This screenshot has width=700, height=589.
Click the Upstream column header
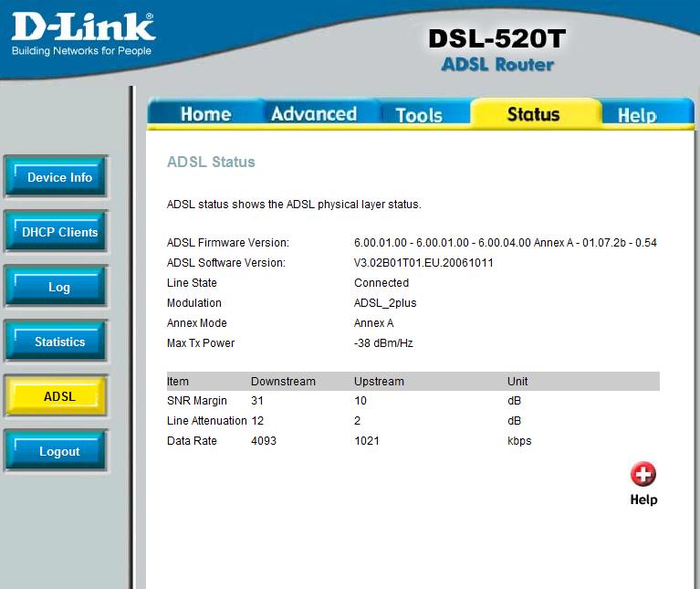pyautogui.click(x=379, y=382)
